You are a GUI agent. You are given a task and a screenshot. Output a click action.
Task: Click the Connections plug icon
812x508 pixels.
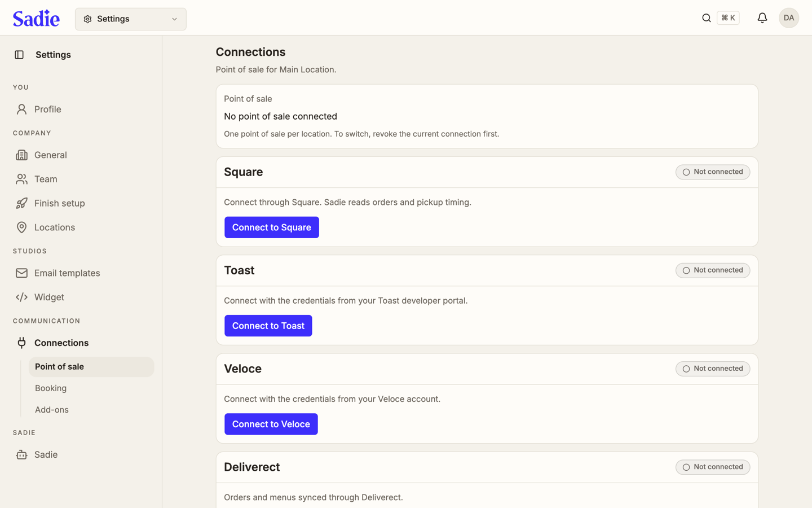[21, 343]
